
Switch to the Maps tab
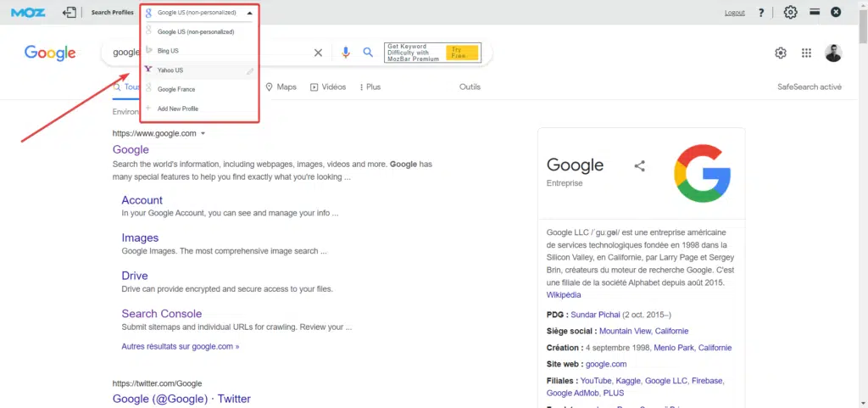click(x=281, y=87)
